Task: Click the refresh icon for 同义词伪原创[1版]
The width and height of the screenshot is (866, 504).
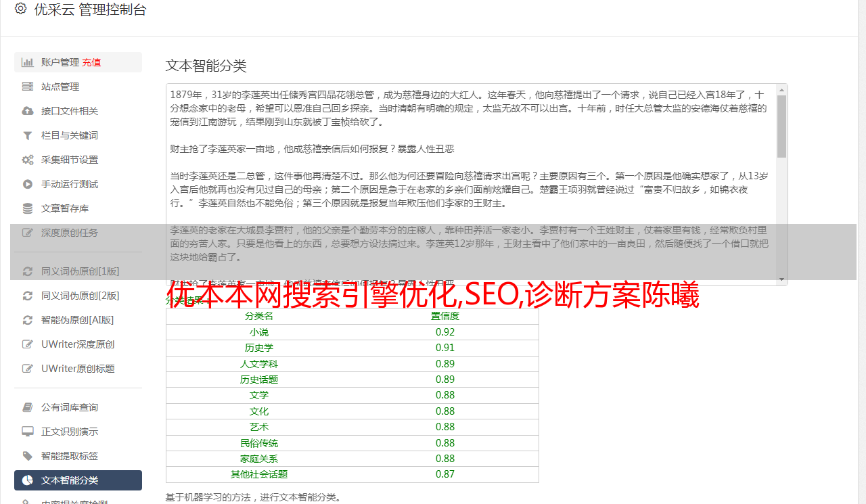Action: (x=28, y=271)
